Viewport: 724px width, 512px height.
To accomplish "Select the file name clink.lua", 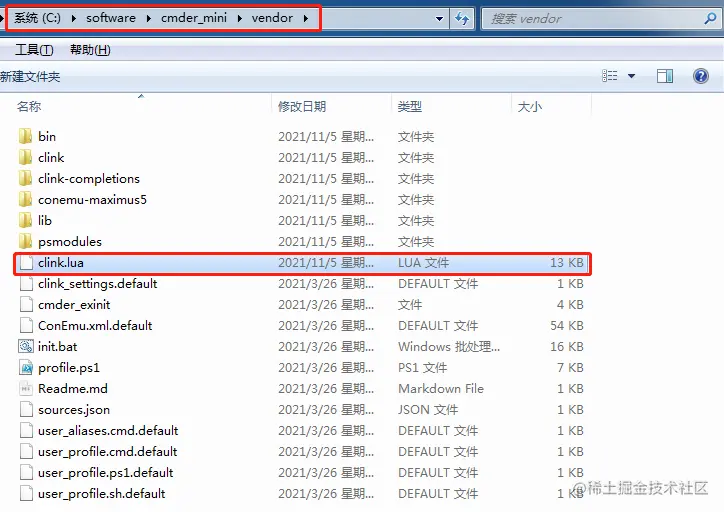I will click(x=61, y=263).
